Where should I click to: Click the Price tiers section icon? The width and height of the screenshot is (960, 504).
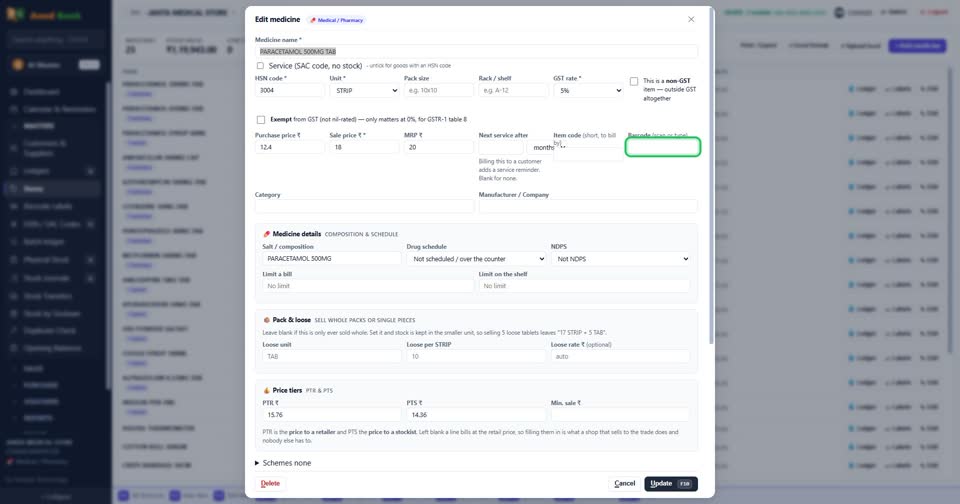coord(266,390)
